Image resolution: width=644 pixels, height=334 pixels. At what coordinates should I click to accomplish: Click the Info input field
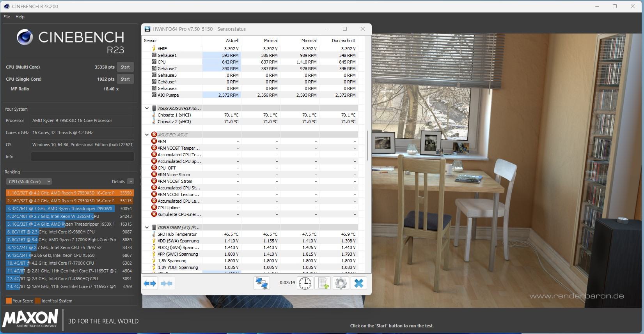[82, 157]
